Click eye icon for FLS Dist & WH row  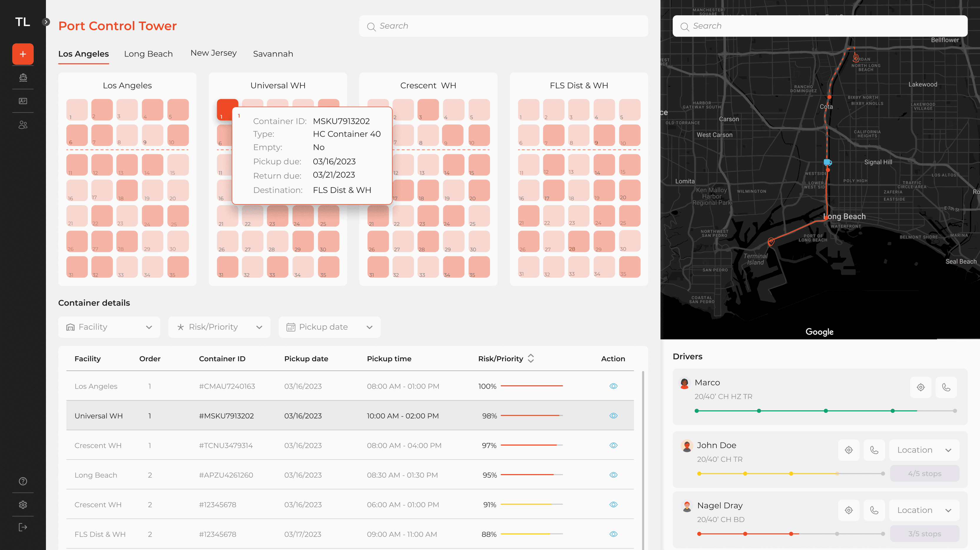(613, 534)
